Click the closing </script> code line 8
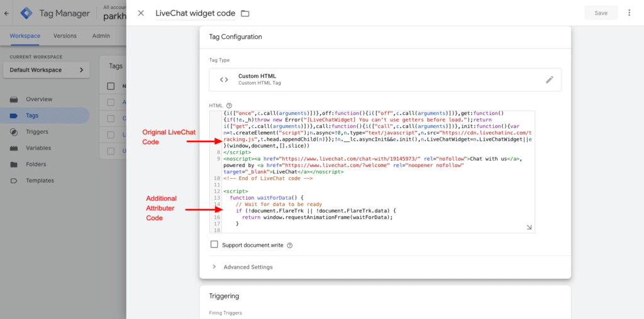Image resolution: width=644 pixels, height=319 pixels. click(236, 152)
